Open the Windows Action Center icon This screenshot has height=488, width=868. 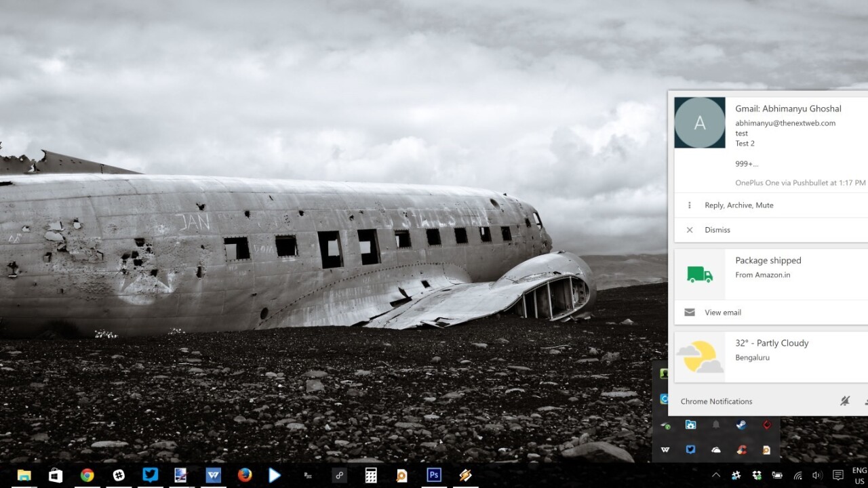point(838,475)
